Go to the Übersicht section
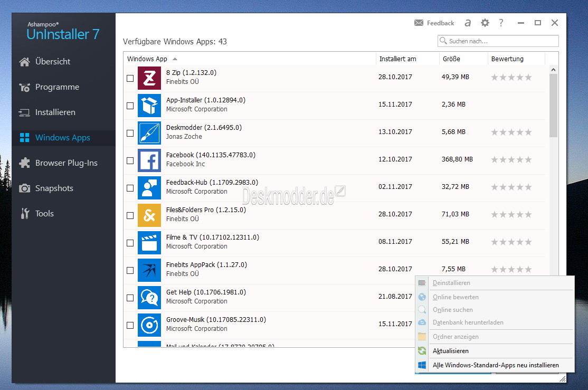 (x=63, y=62)
